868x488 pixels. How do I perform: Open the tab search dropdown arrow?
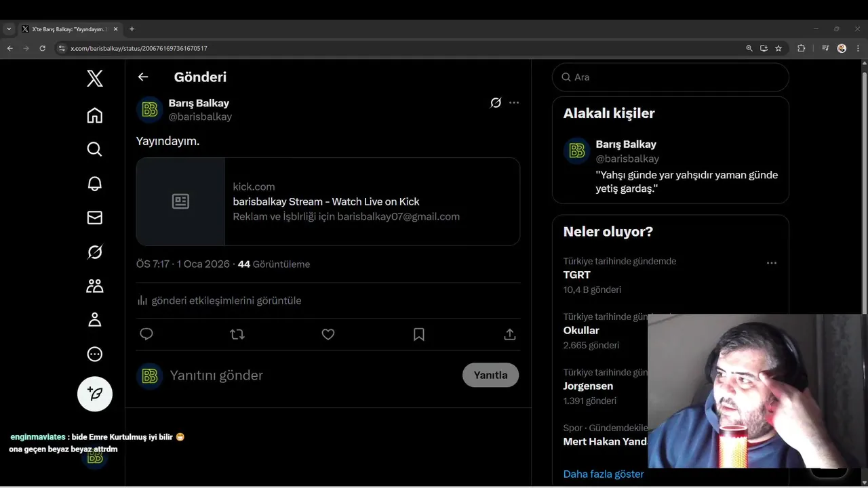tap(9, 29)
